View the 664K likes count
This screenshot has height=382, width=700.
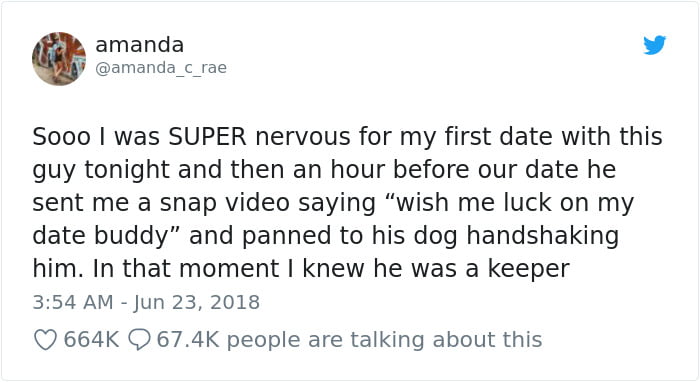[x=92, y=340]
